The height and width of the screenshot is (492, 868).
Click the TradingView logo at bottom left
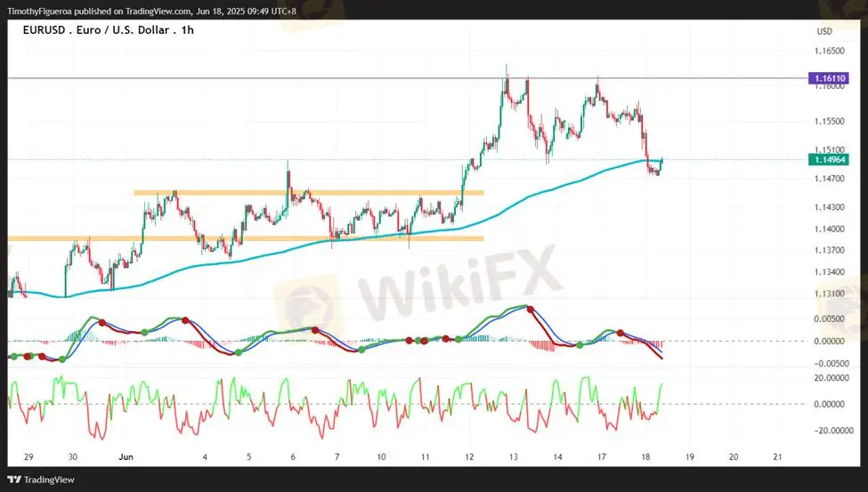coord(41,480)
